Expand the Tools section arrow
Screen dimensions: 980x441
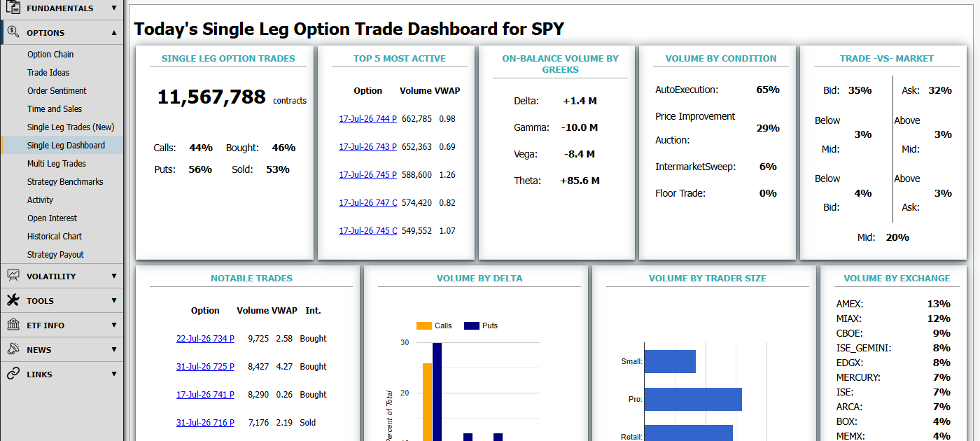click(114, 300)
